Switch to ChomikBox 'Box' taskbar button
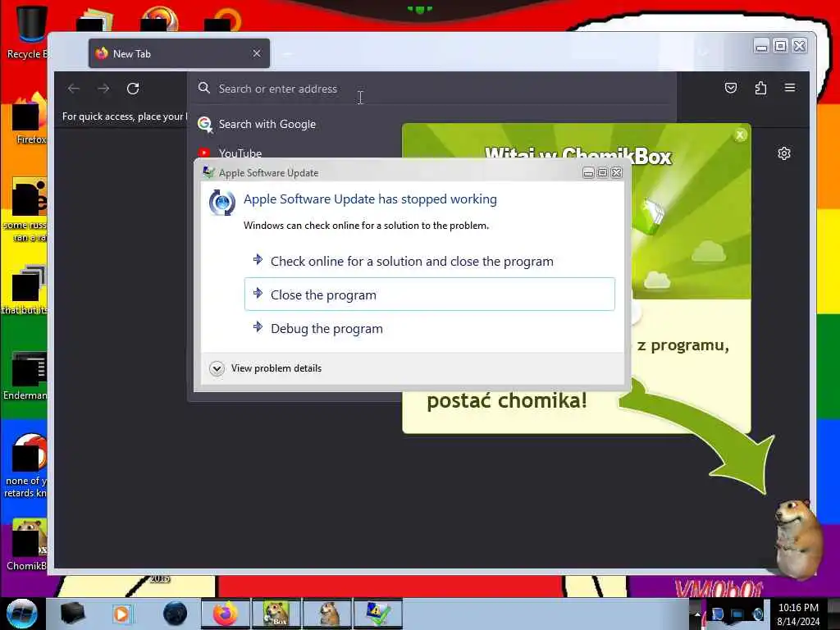 pyautogui.click(x=276, y=614)
